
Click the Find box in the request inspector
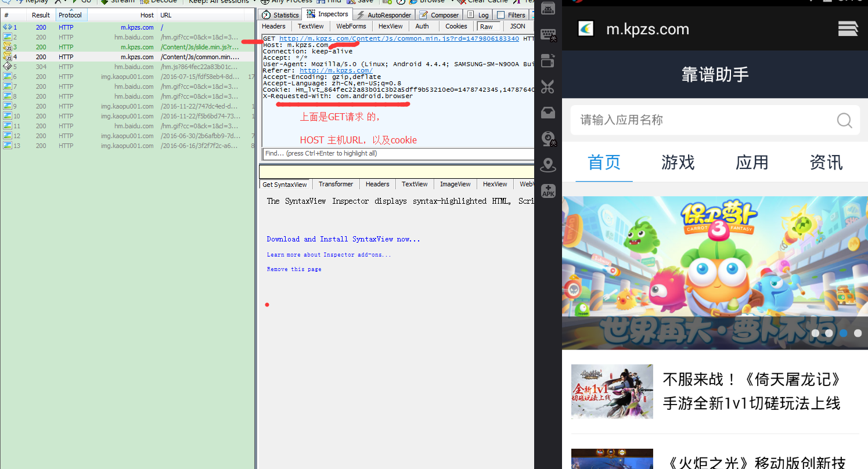tap(398, 154)
